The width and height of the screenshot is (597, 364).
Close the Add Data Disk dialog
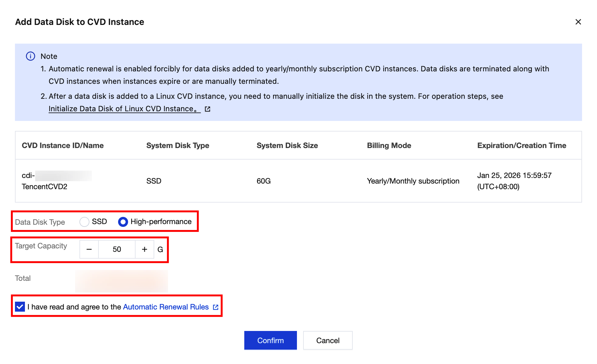tap(578, 22)
